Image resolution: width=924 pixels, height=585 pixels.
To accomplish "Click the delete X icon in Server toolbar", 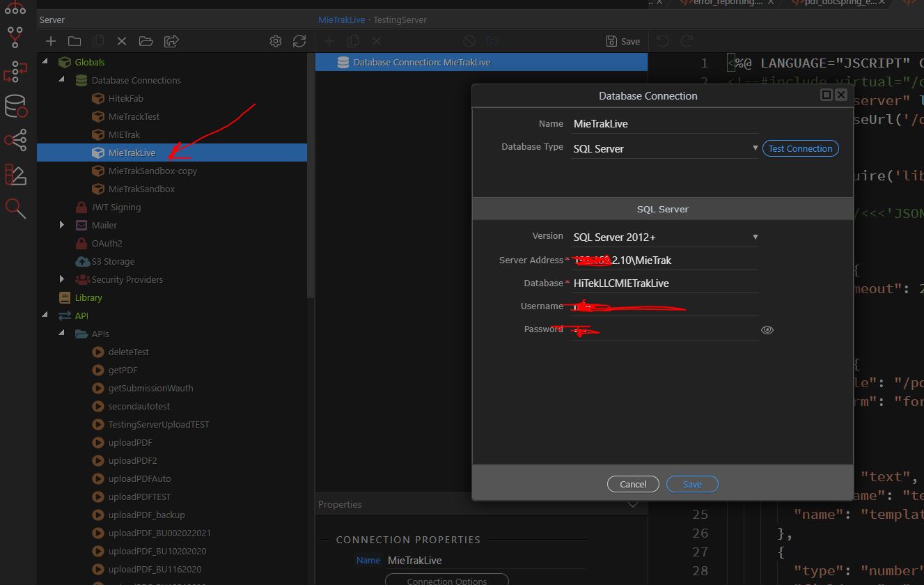I will [x=122, y=42].
